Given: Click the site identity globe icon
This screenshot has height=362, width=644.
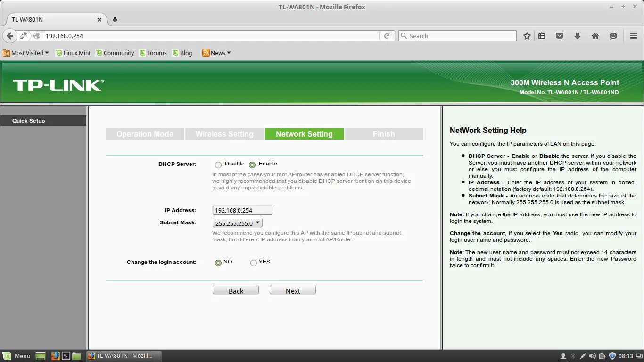Looking at the screenshot, I should point(37,36).
